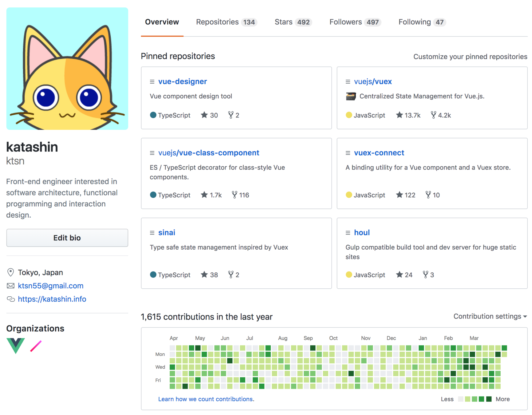Switch to the Overview tab
Screen dimensions: 532x415
tap(162, 22)
